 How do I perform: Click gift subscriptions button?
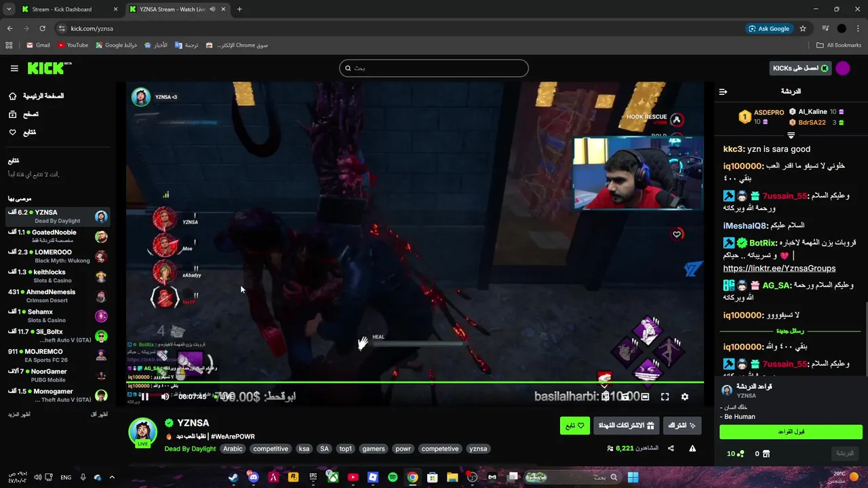[x=627, y=426]
